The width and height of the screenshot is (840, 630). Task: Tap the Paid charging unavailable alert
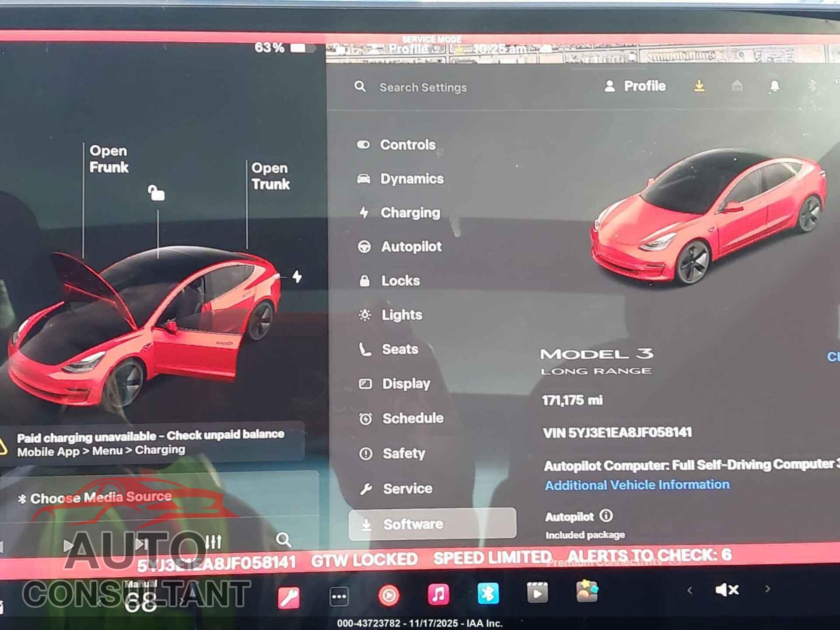(151, 443)
